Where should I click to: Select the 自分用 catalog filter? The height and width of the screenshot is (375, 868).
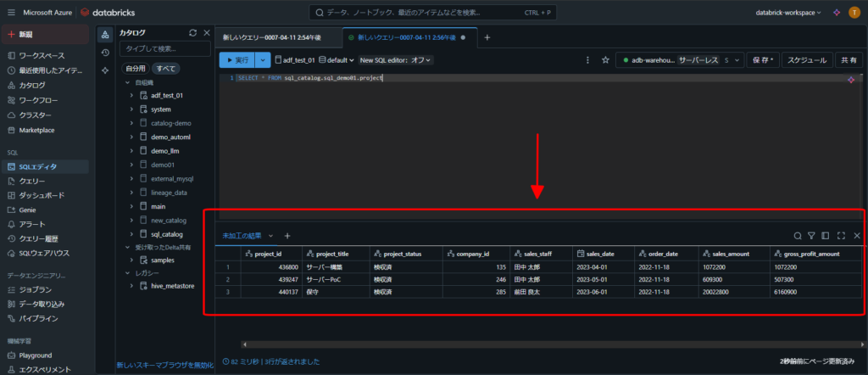pos(136,68)
